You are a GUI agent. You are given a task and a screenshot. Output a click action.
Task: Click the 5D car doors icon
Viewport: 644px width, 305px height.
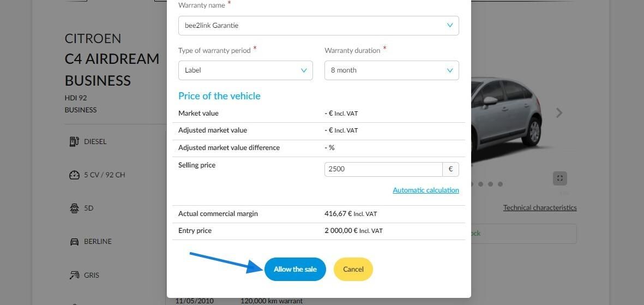[74, 208]
